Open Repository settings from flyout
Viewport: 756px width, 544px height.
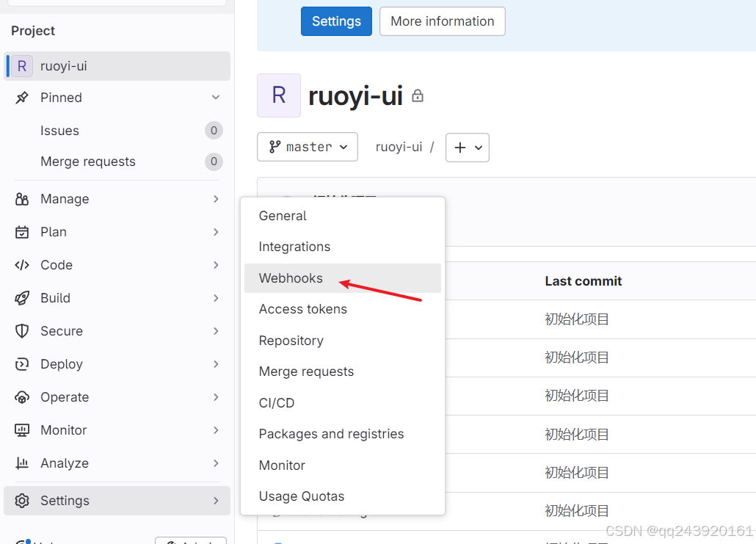pyautogui.click(x=343, y=341)
